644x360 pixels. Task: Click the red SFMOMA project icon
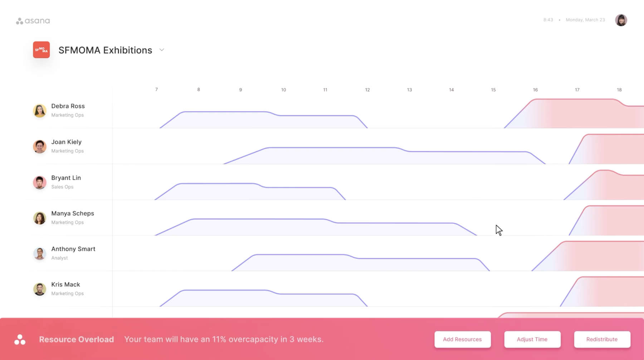(x=42, y=50)
